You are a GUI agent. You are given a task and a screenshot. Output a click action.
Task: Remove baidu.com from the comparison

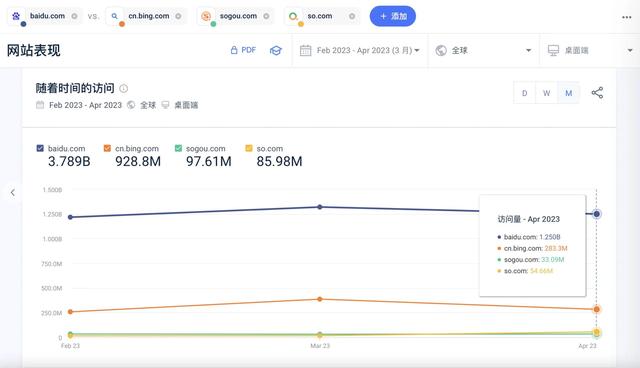coord(74,16)
